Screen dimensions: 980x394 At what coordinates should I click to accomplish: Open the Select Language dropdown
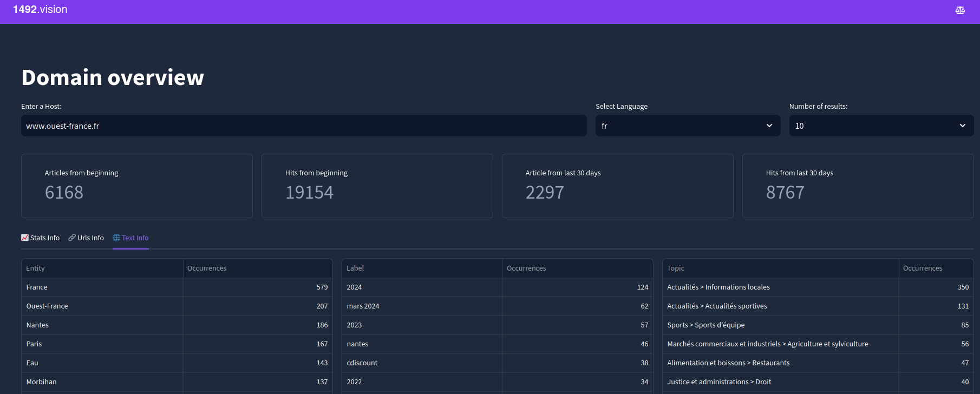pyautogui.click(x=688, y=126)
